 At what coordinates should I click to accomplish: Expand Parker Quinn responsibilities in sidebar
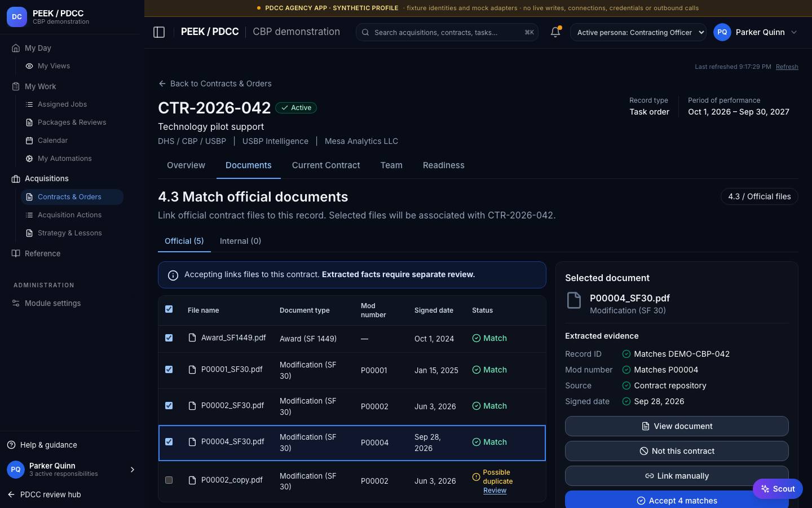pos(133,470)
